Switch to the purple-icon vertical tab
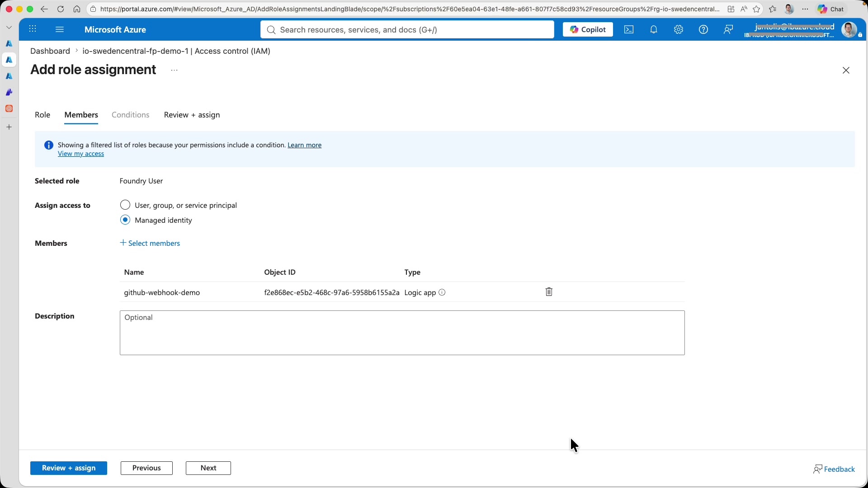The image size is (868, 488). 9,93
